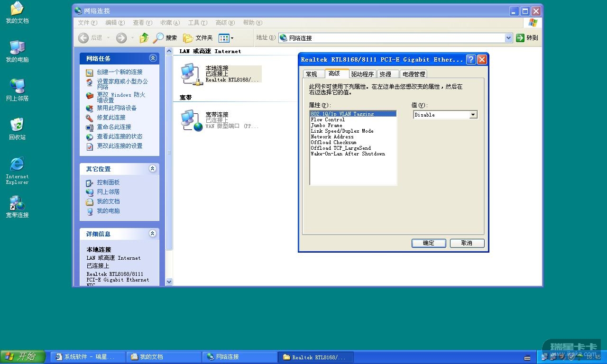Open 我的电脑 in Other Places
This screenshot has width=607, height=364.
click(108, 211)
